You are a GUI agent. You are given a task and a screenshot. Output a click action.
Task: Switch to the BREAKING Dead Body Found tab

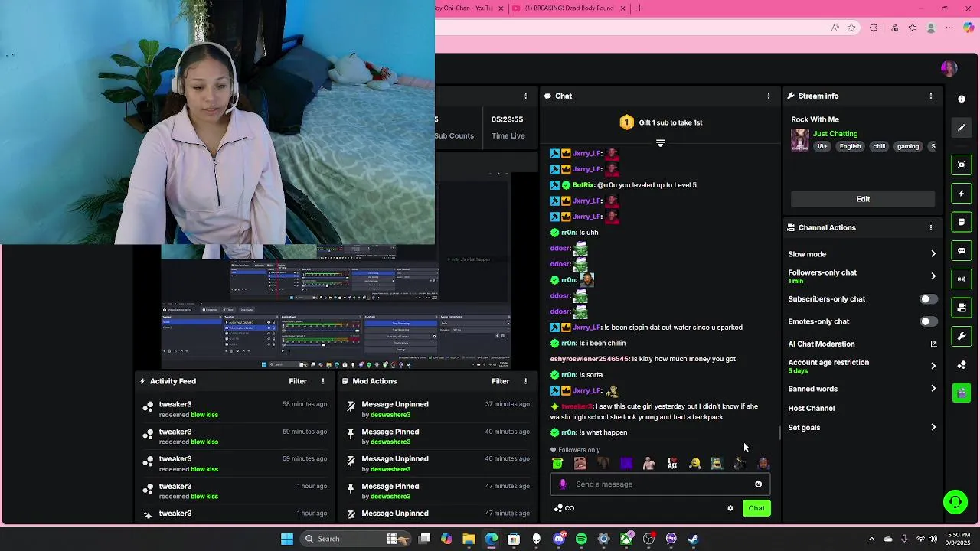[x=570, y=8]
